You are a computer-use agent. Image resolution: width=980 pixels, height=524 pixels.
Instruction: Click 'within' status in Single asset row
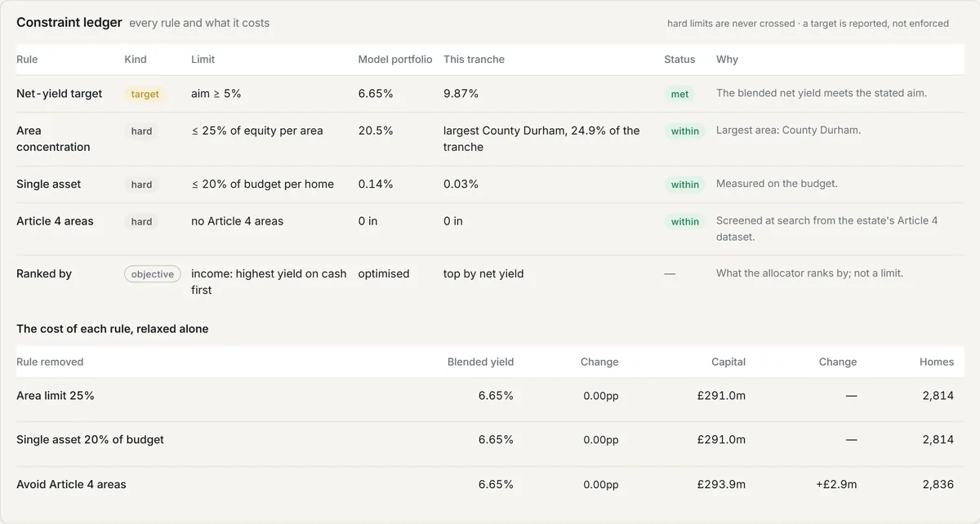point(684,184)
